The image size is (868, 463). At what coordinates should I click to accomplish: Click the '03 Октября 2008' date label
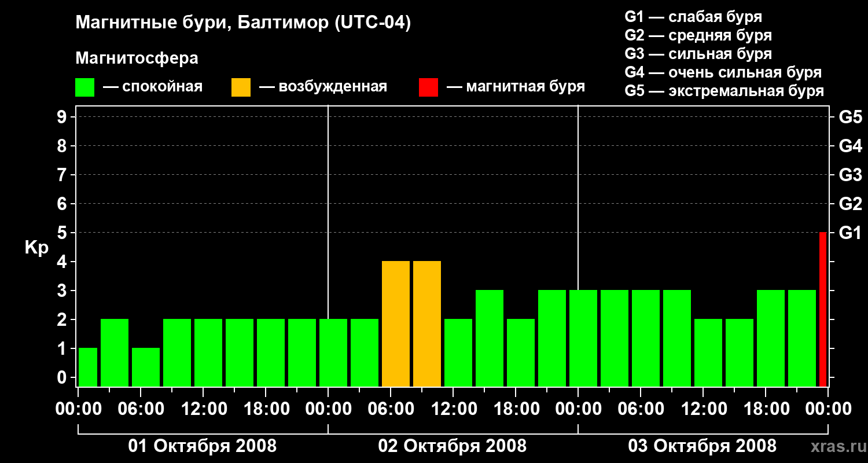(702, 446)
